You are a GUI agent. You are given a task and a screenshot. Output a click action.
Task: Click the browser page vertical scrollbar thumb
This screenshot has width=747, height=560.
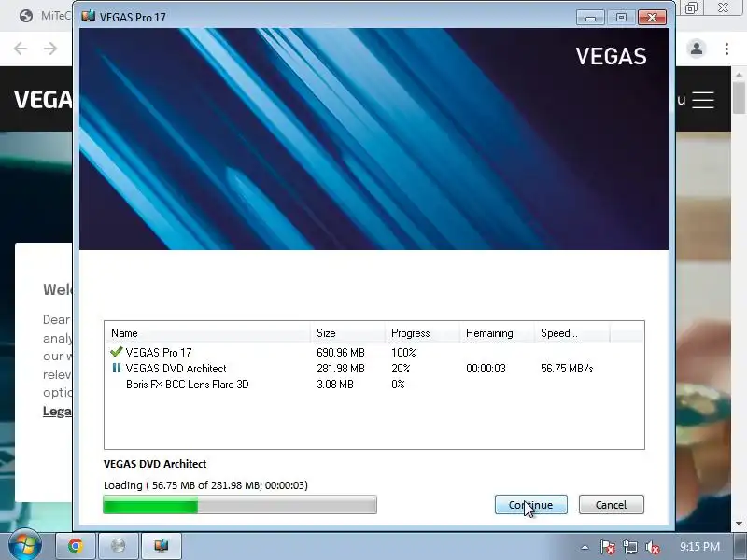[x=739, y=98]
